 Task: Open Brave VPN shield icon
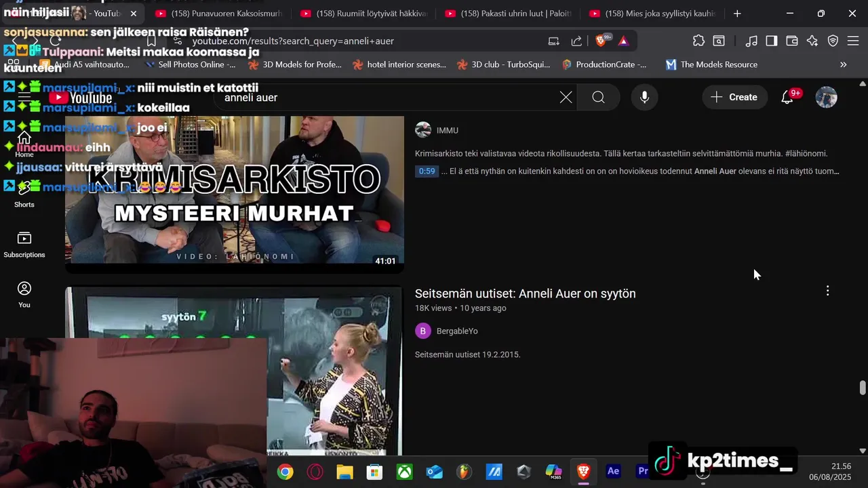(833, 41)
